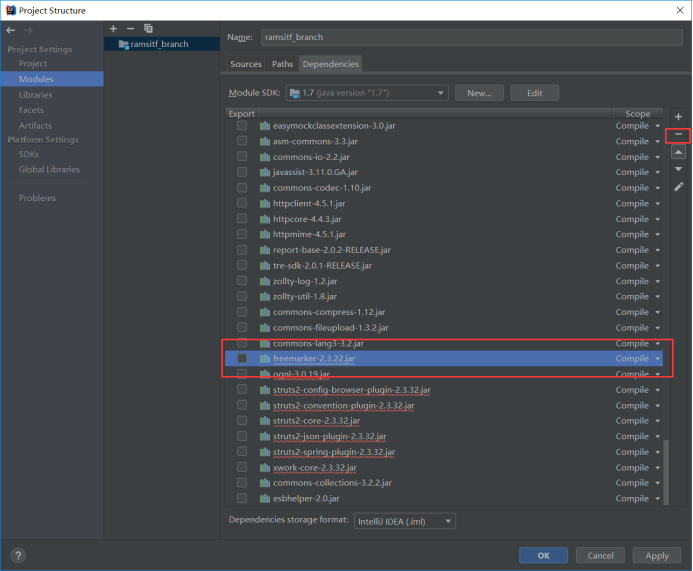693x571 pixels.
Task: Toggle export checkbox for commons-fileupload-1.3.2.jar
Action: click(242, 327)
